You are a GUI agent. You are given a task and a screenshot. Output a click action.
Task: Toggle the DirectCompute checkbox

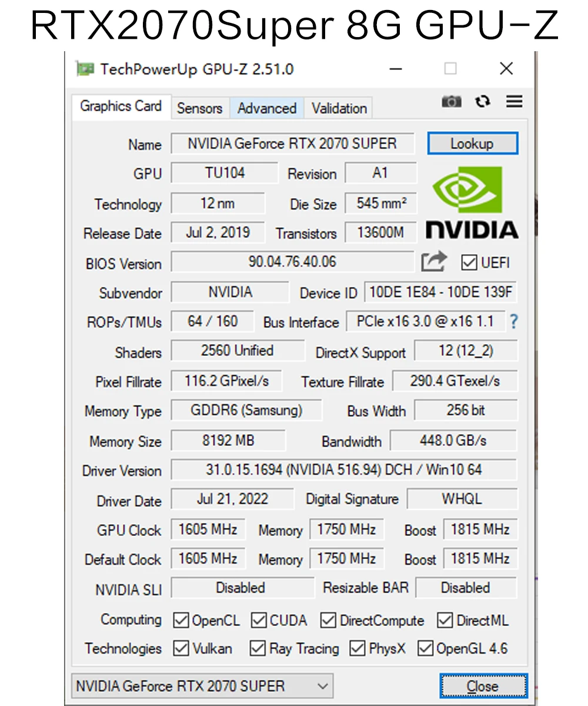[x=328, y=620]
